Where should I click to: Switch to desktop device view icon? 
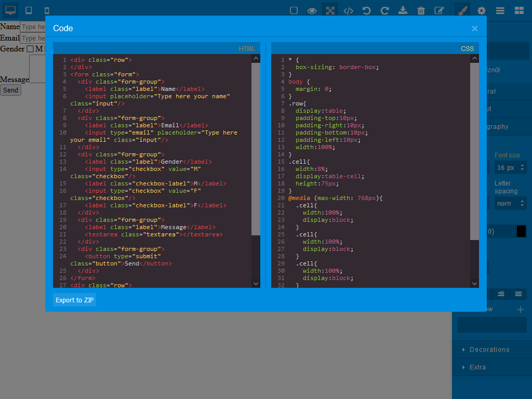(x=10, y=10)
